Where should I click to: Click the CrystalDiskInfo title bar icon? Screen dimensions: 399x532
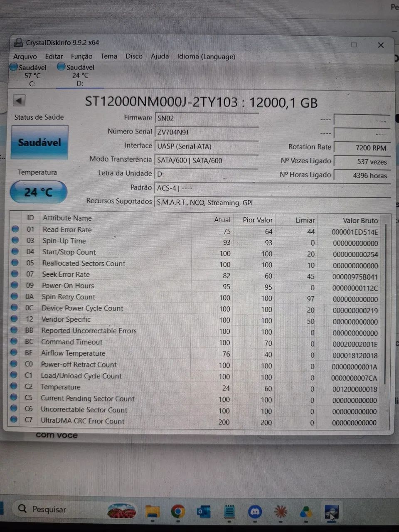18,42
